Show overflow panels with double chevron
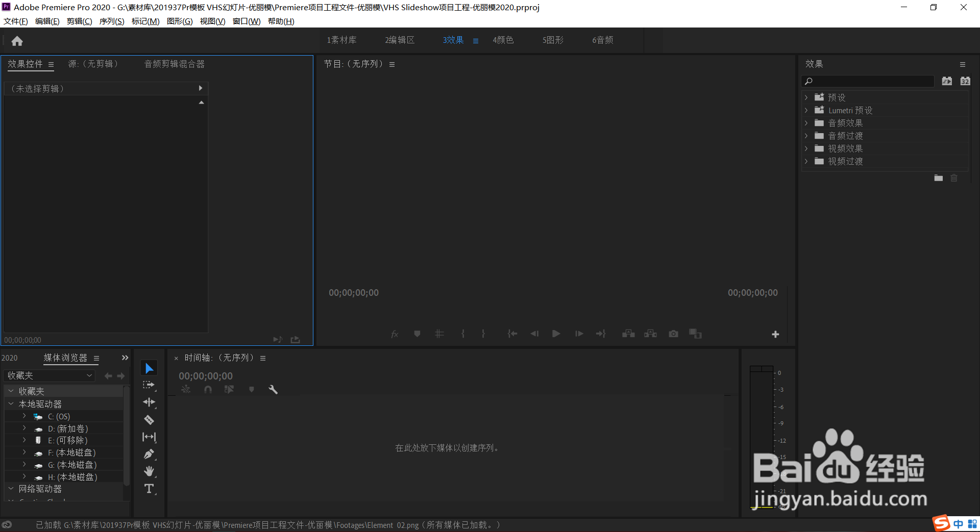Viewport: 980px width, 532px height. (x=125, y=358)
